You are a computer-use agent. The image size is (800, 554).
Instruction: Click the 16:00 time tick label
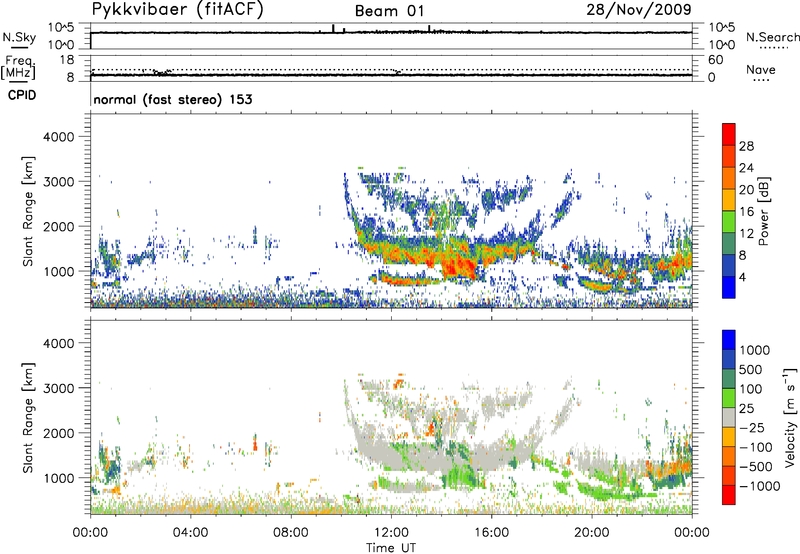[491, 533]
